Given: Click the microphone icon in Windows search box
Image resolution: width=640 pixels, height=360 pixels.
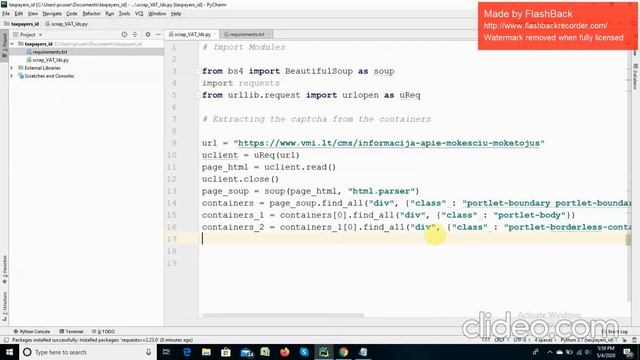Looking at the screenshot, I should [x=149, y=352].
